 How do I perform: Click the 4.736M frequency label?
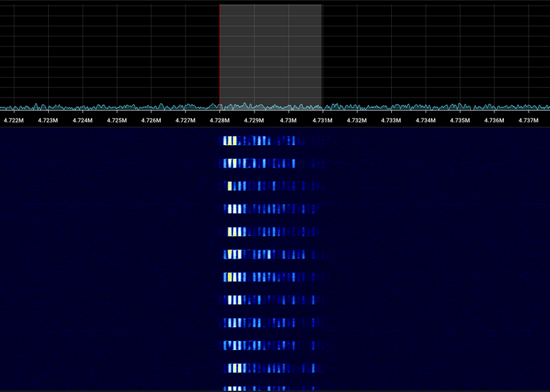494,120
